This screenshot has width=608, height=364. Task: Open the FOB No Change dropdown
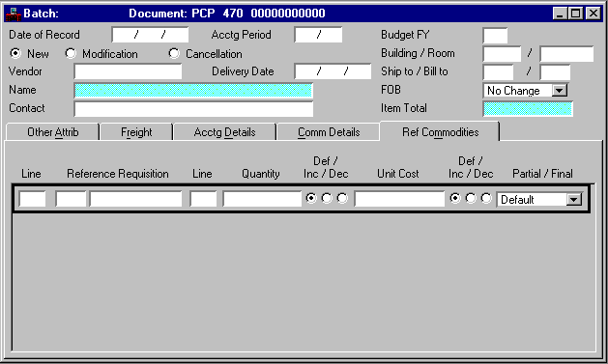click(559, 91)
